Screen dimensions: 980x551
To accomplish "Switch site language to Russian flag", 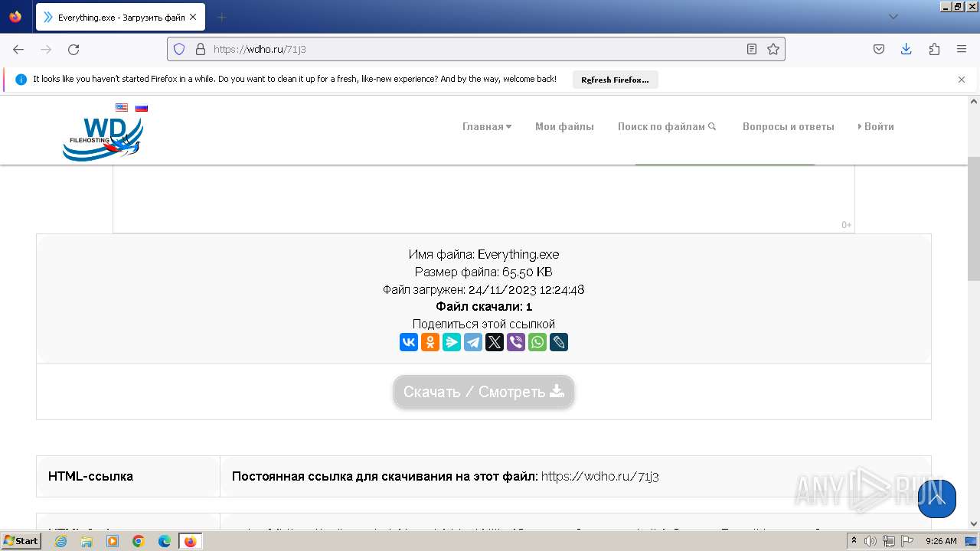I will pos(142,108).
